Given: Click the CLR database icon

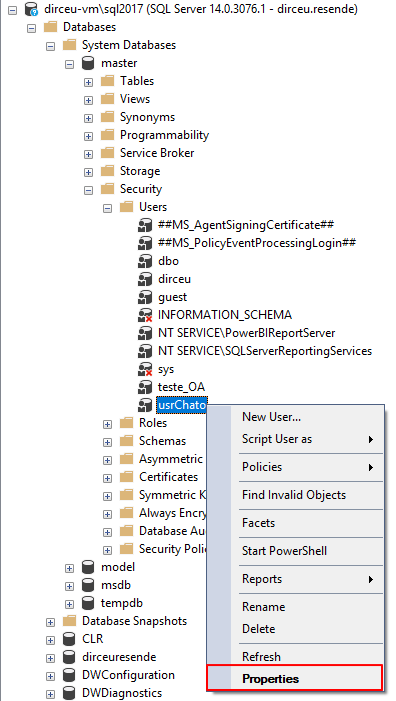Looking at the screenshot, I should pyautogui.click(x=69, y=639).
